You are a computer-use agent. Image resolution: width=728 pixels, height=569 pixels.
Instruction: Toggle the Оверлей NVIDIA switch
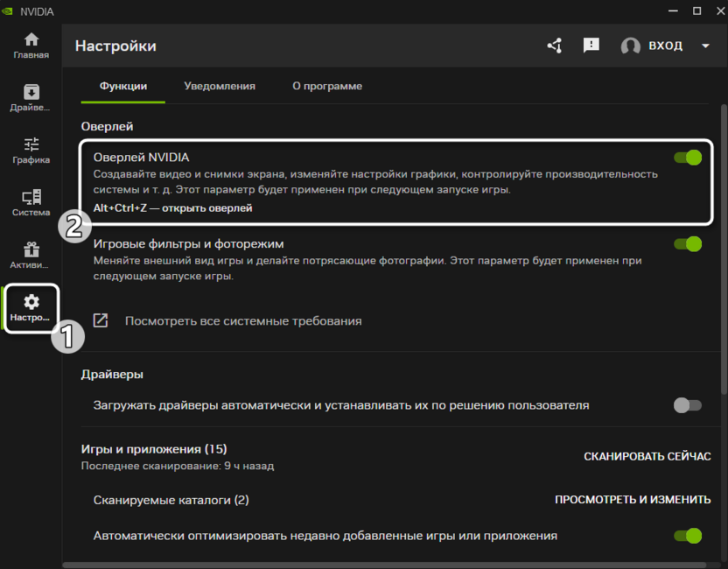[x=688, y=158]
